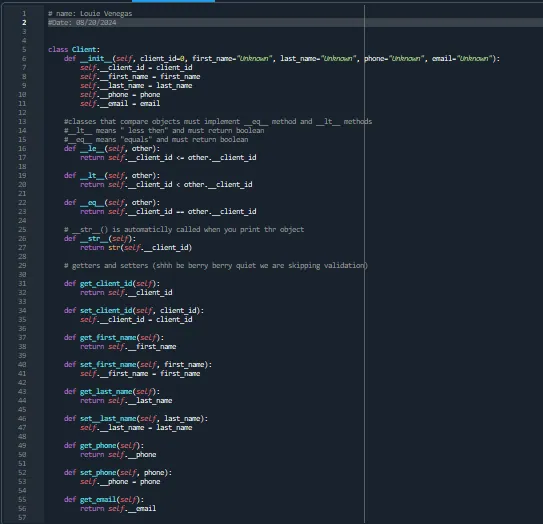The height and width of the screenshot is (524, 543).
Task: Click 'return self.__email' on line 56
Action: click(118, 509)
